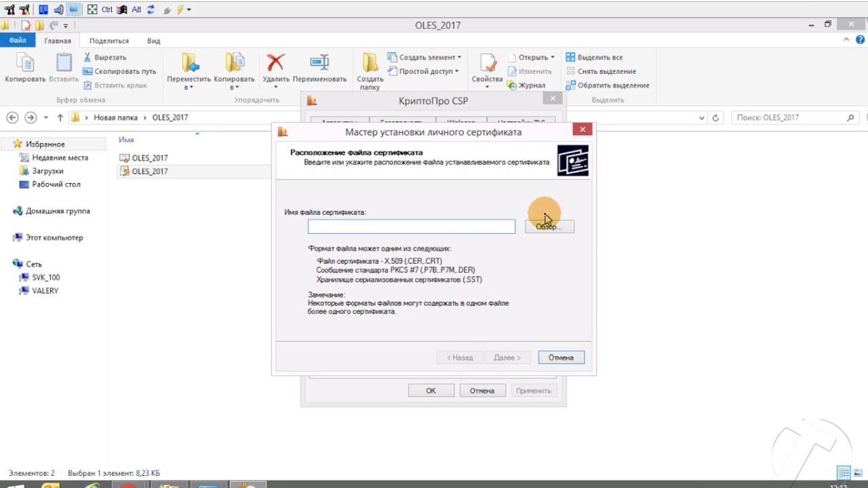Click OK in the КриптоПро CSP window
868x488 pixels.
(431, 390)
